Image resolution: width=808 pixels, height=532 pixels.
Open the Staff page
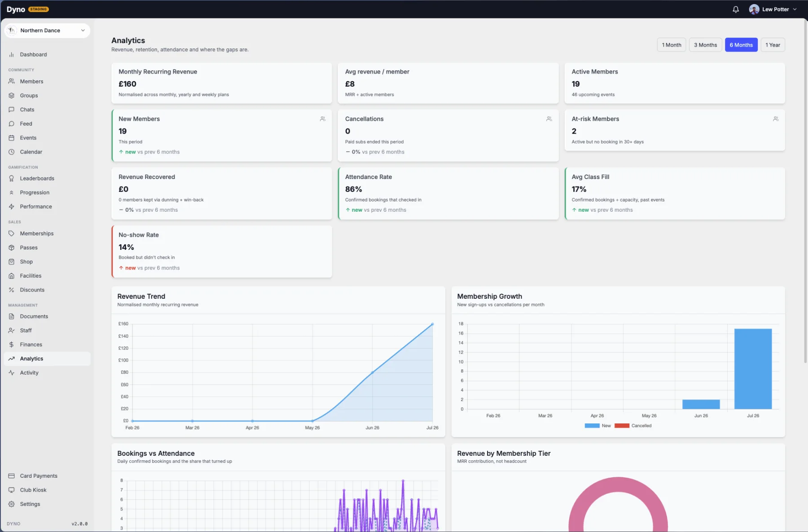pos(47,331)
